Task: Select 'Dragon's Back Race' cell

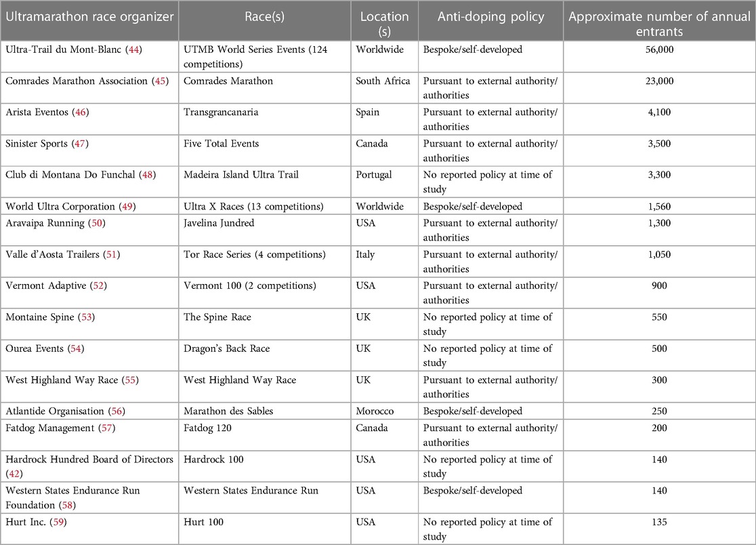Action: coord(265,356)
